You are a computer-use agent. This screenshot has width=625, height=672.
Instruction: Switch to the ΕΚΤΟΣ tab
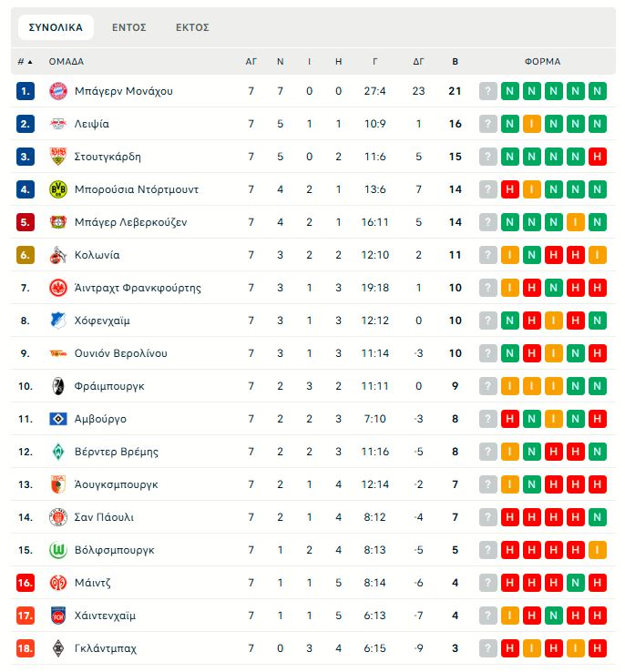192,27
